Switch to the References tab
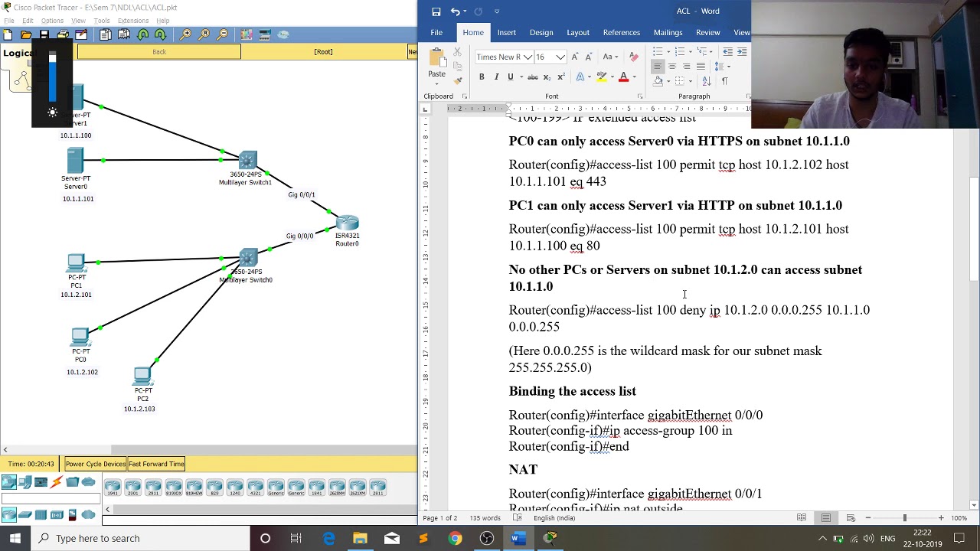The image size is (980, 551). coord(621,33)
